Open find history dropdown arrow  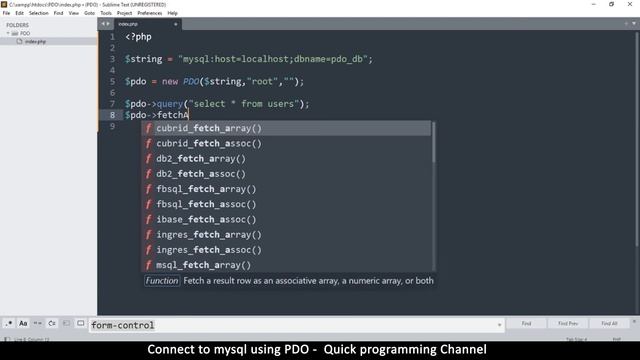pos(499,325)
